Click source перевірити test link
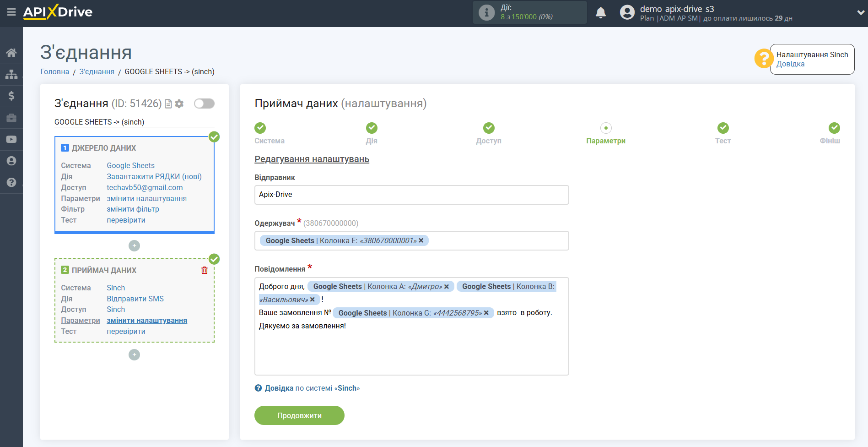Viewport: 868px width, 447px height. [126, 220]
